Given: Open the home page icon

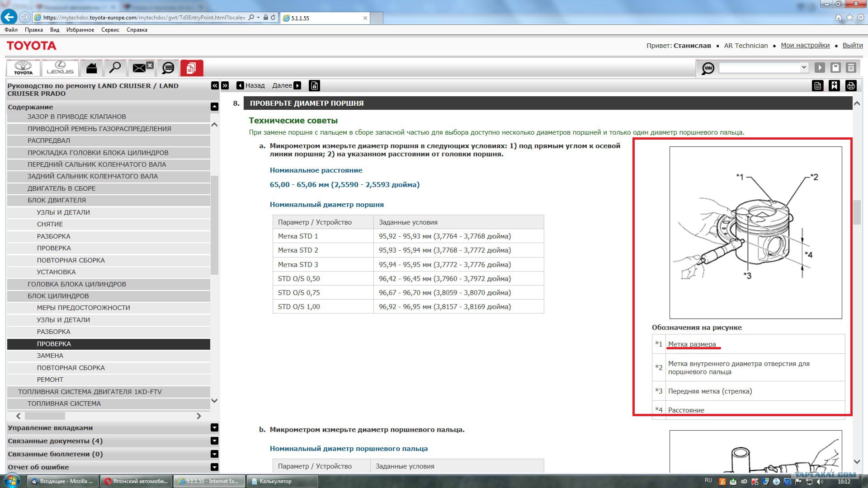Looking at the screenshot, I should pyautogui.click(x=92, y=68).
